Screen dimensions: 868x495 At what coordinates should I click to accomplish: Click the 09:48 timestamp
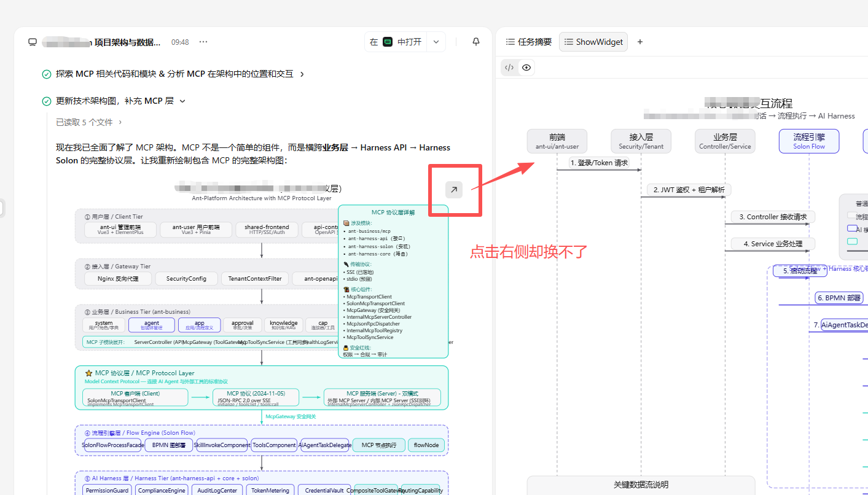(180, 42)
